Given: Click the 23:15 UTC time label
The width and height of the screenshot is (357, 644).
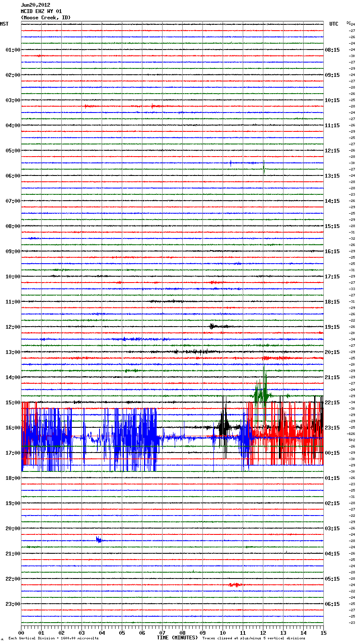Looking at the screenshot, I should [x=332, y=428].
